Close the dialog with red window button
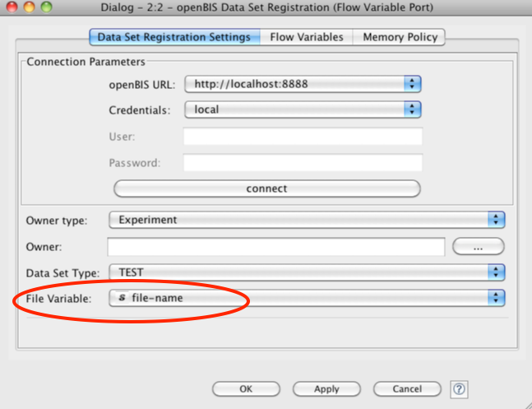Screen dimensions: 532x409 pyautogui.click(x=12, y=7)
